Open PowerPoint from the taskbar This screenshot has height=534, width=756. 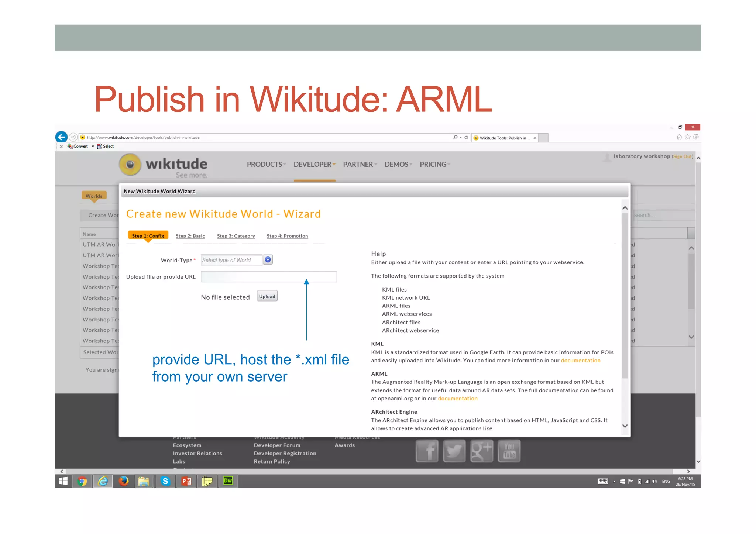point(186,481)
